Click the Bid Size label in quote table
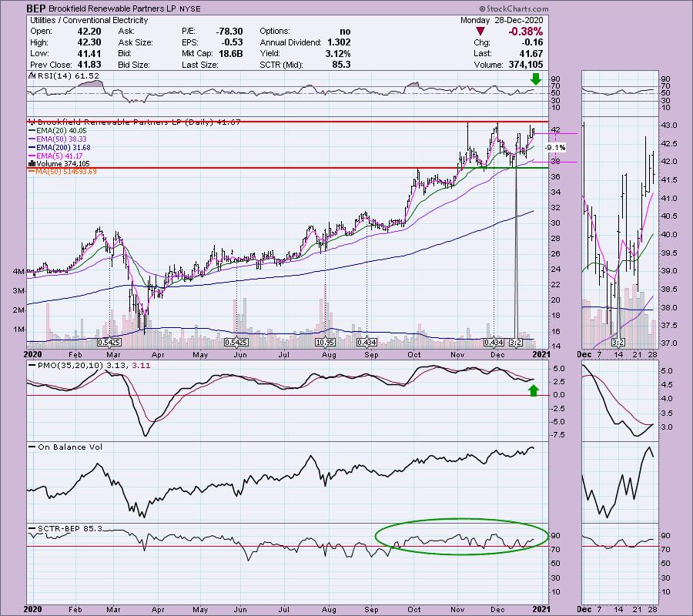Screen dimensions: 693x616 tap(134, 65)
